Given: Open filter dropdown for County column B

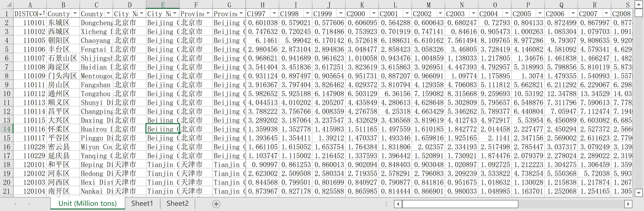Looking at the screenshot, I should click(75, 13).
